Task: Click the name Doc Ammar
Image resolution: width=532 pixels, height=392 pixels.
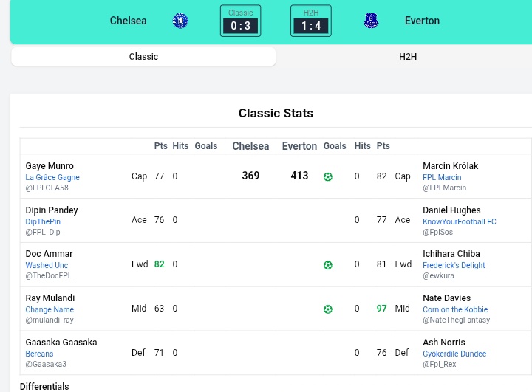Action: (50, 254)
